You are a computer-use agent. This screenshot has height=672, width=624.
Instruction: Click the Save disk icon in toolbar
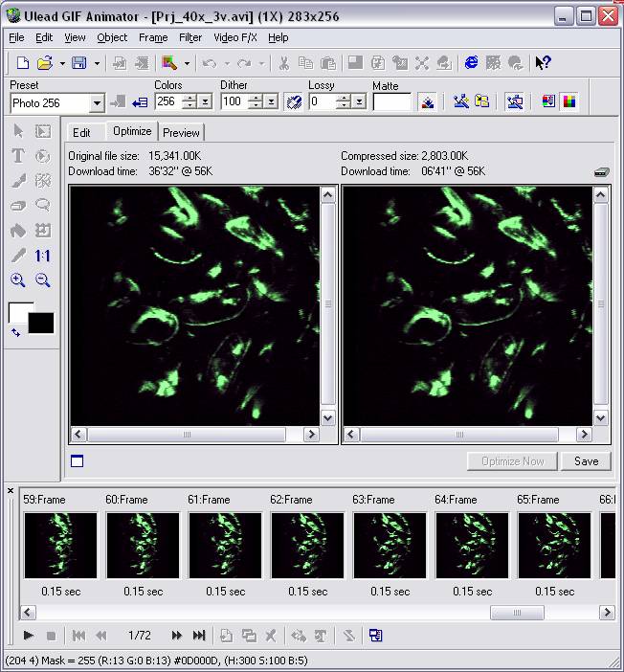pyautogui.click(x=78, y=63)
